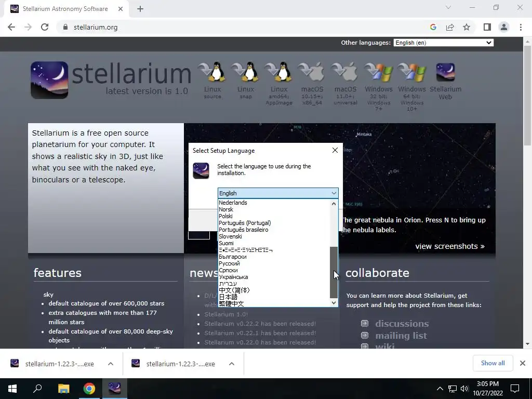The image size is (532, 399).
Task: Click the language list scroll up arrow
Action: (334, 204)
